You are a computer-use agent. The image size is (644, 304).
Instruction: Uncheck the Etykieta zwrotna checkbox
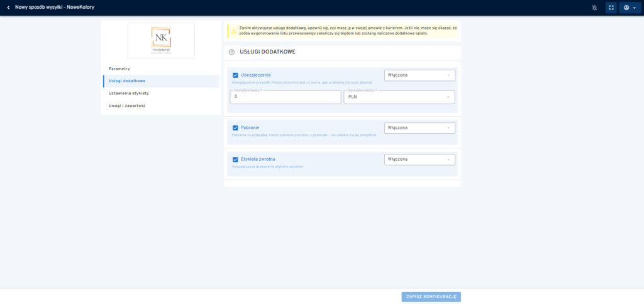(235, 159)
